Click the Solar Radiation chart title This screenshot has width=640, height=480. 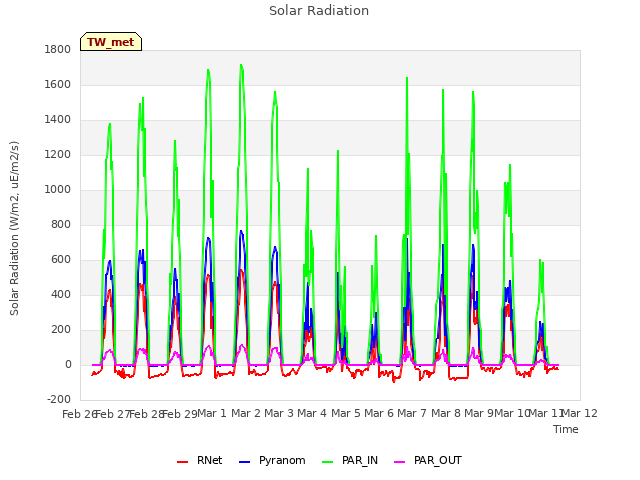319,11
